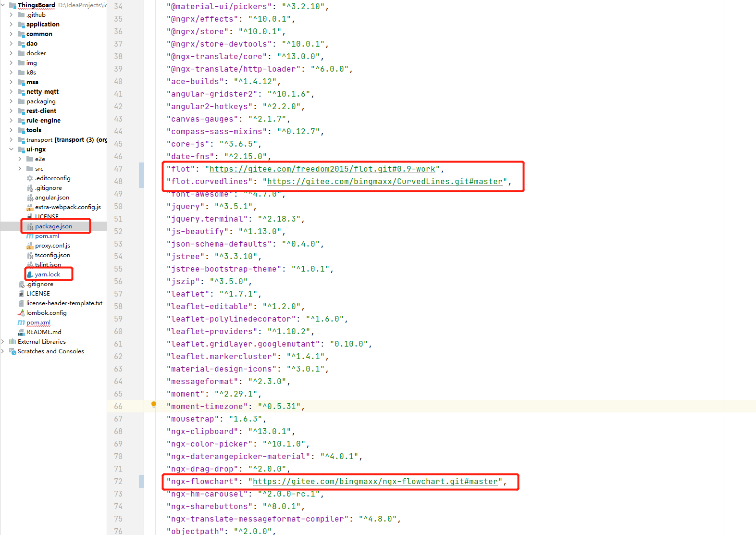The height and width of the screenshot is (535, 756).
Task: Click the root .gitignore file icon
Action: (x=21, y=284)
